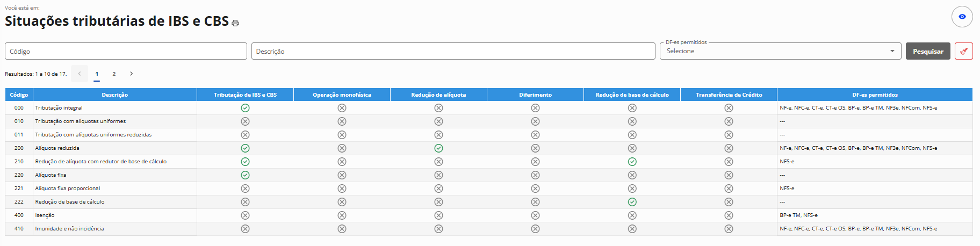Click green Redução de base check, row 210
This screenshot has height=246, width=980.
(x=632, y=162)
